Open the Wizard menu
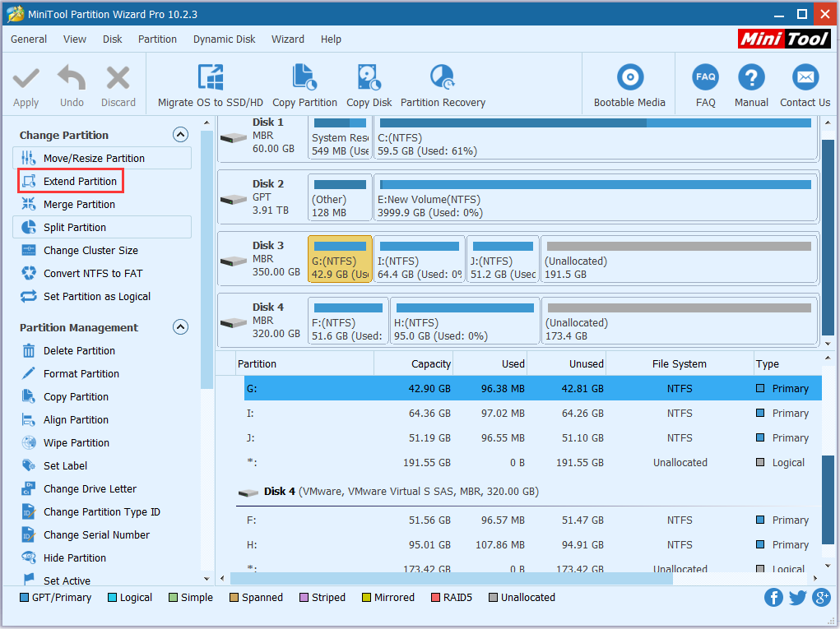This screenshot has height=629, width=840. point(288,39)
